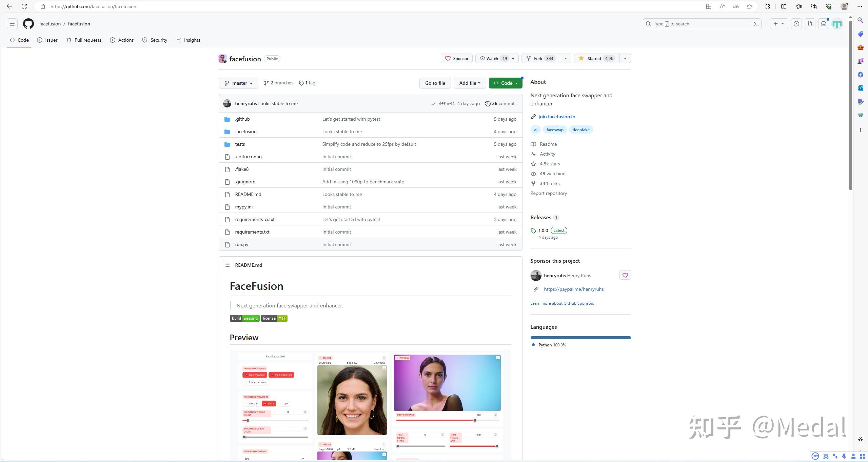Expand the Add file dropdown
Viewport: 868px width, 462px height.
(x=470, y=83)
